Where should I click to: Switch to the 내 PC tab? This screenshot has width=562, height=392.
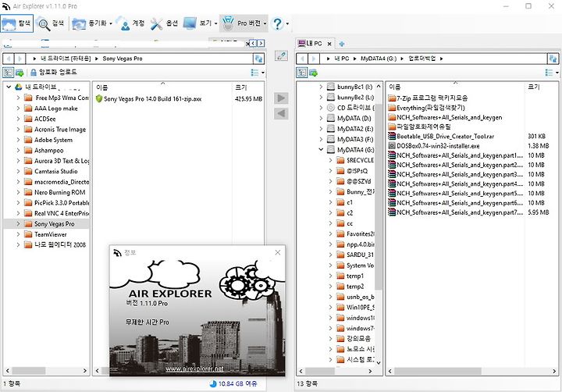[311, 44]
